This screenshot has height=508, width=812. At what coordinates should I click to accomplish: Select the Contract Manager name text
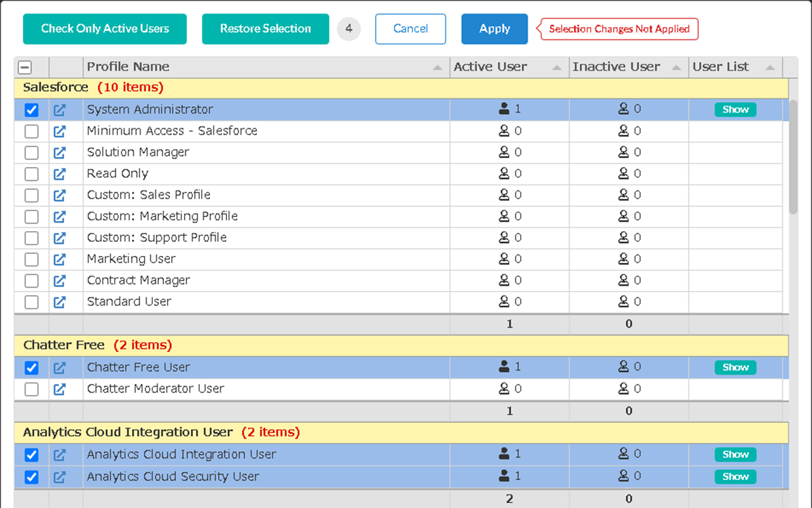coord(138,280)
